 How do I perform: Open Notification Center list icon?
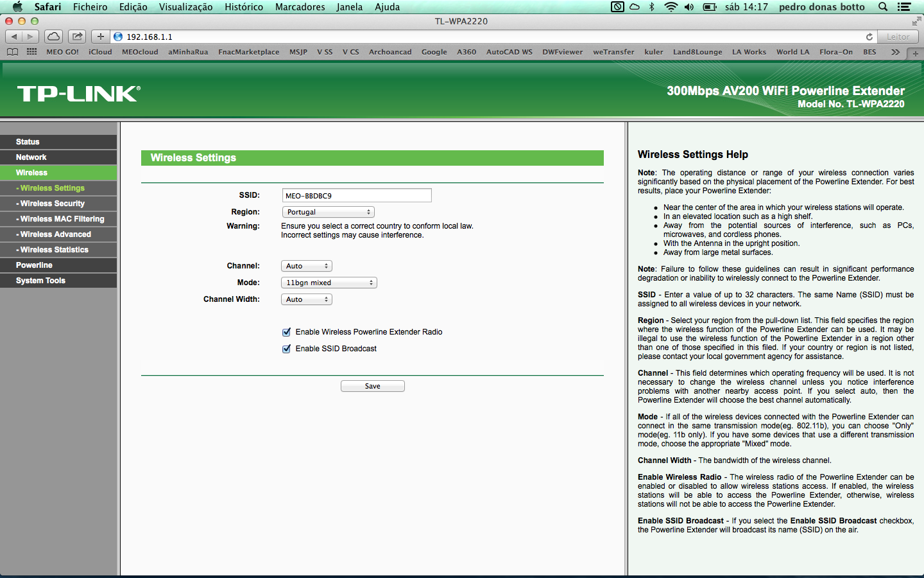tap(904, 7)
